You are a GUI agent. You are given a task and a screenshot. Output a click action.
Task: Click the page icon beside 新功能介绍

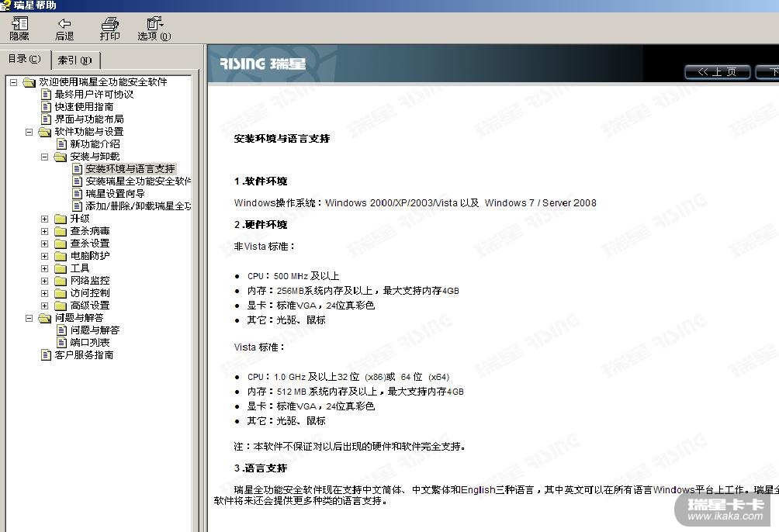click(x=61, y=144)
